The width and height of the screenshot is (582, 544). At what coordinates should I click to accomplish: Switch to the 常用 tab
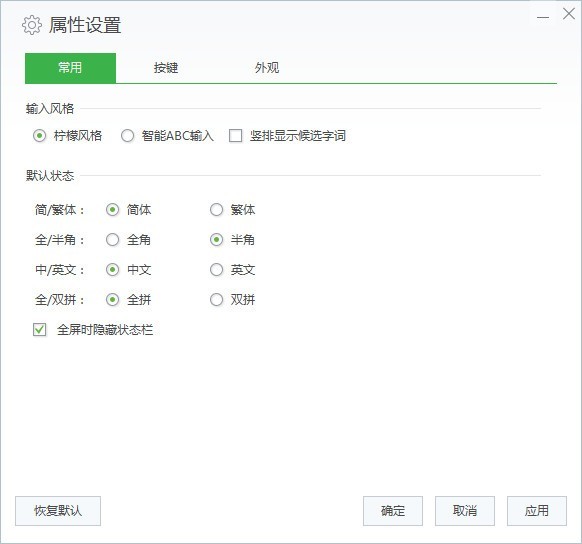point(70,68)
